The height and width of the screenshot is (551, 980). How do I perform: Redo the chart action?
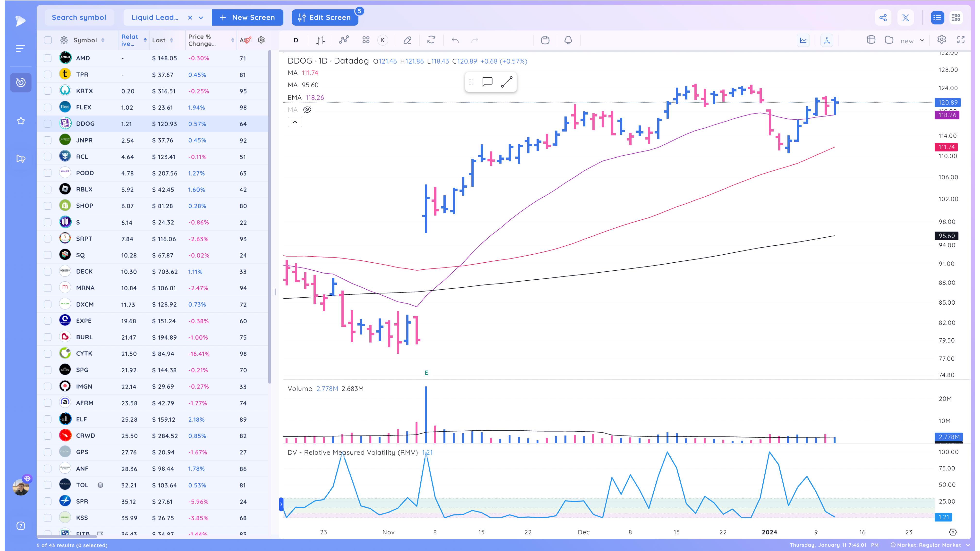point(475,40)
